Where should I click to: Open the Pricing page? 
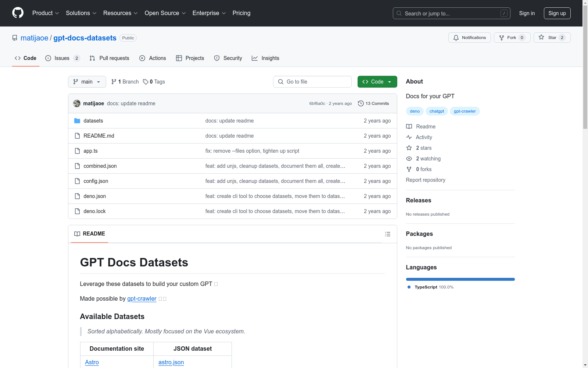[241, 13]
